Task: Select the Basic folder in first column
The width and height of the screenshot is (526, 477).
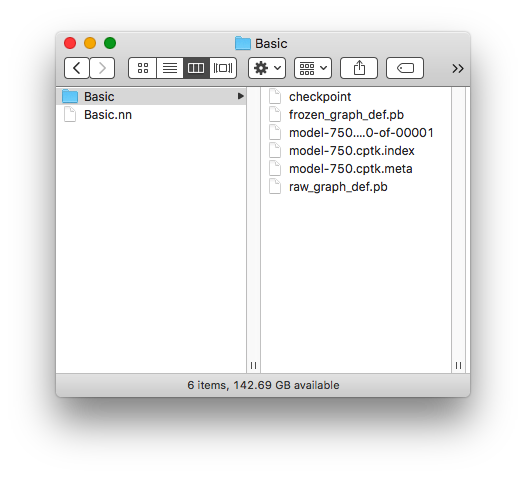Action: click(x=151, y=97)
